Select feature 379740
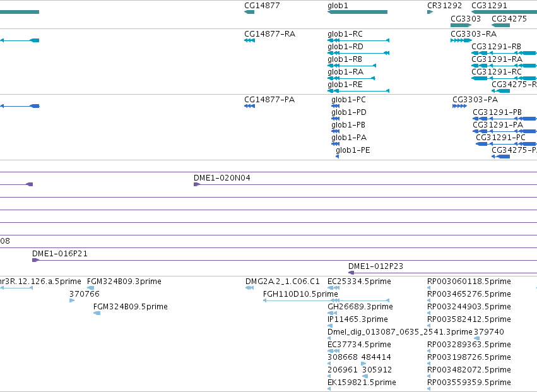This screenshot has width=537, height=392. [489, 333]
